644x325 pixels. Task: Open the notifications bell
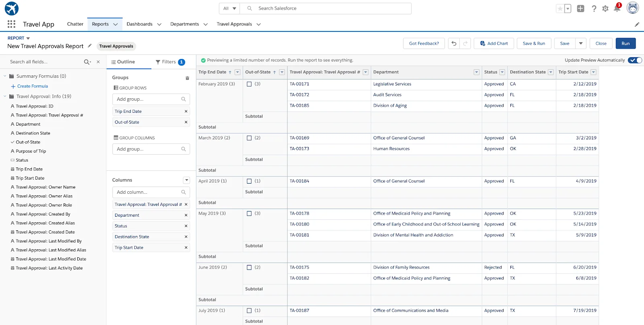617,8
